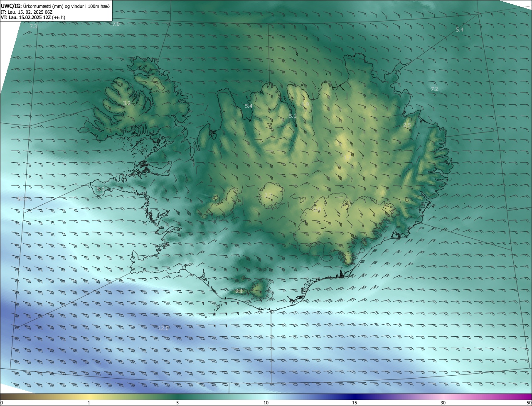Screen dimensions: 532x406
Task: Click the 5.4 label on the northern coast
Action: [x=249, y=106]
